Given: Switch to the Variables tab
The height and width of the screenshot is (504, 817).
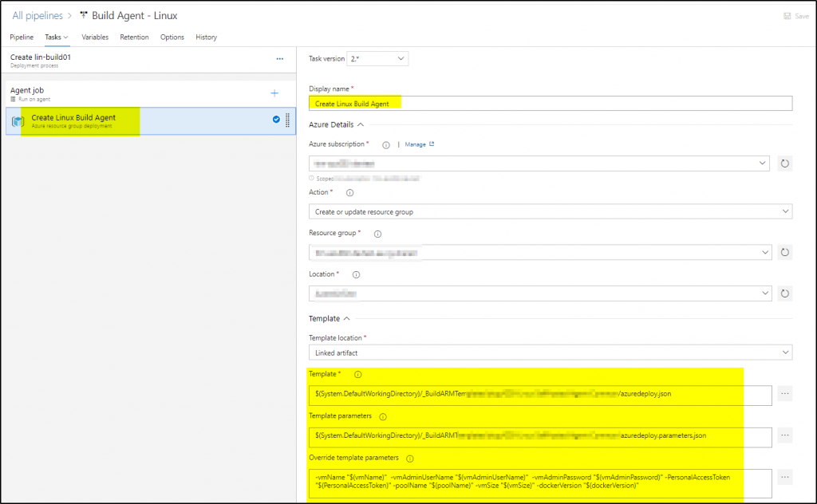Looking at the screenshot, I should (x=95, y=37).
